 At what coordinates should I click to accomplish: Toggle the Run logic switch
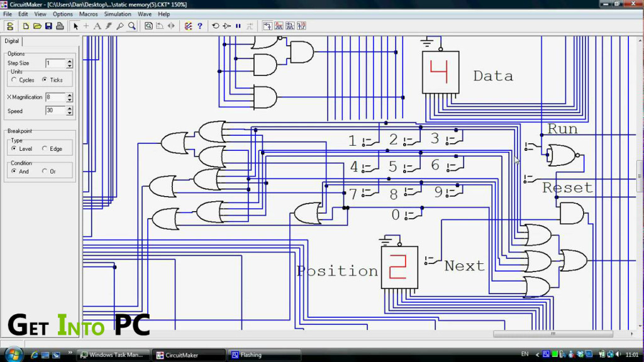click(532, 146)
